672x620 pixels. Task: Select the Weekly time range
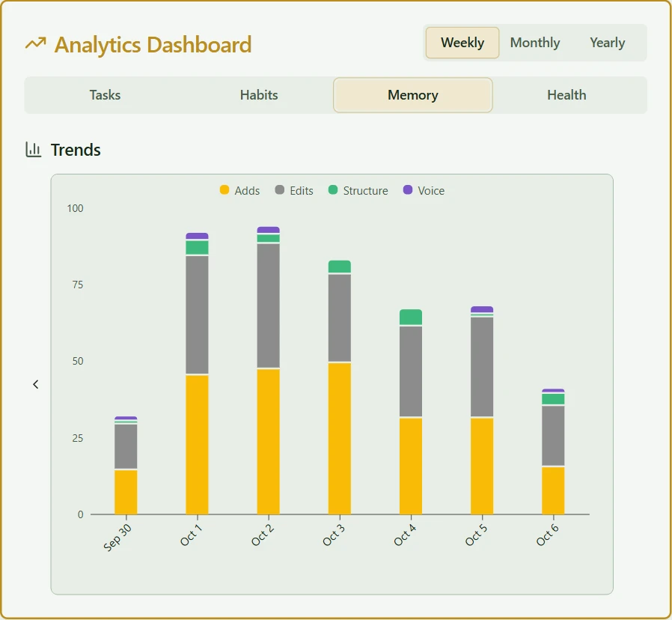click(462, 43)
